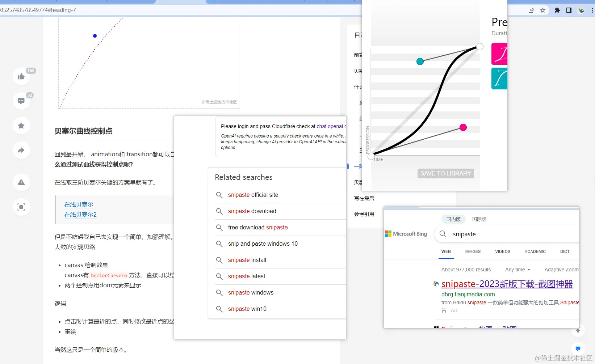Open the Adaptive Zoom dropdown
The height and width of the screenshot is (364, 595).
(x=561, y=270)
